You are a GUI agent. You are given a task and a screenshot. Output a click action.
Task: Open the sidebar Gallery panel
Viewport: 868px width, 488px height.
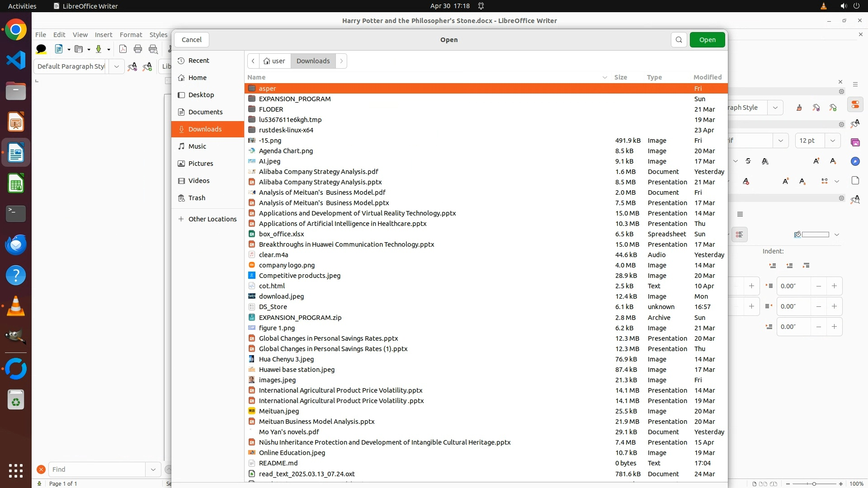[855, 142]
